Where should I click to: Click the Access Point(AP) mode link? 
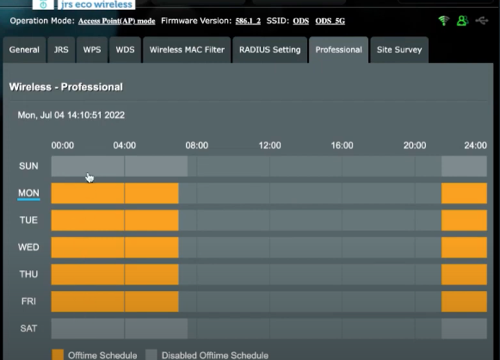click(117, 21)
